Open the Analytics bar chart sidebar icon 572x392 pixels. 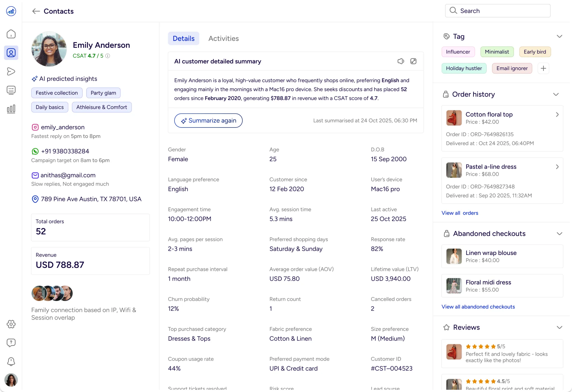(x=11, y=109)
